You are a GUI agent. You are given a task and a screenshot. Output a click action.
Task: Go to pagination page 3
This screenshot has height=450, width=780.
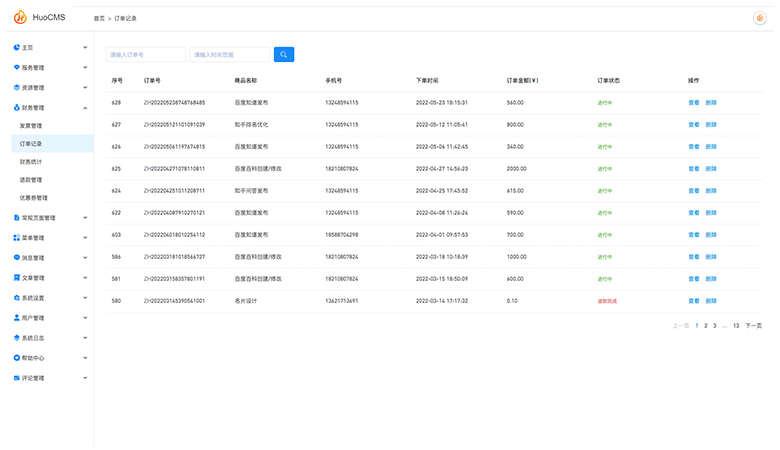coord(714,326)
